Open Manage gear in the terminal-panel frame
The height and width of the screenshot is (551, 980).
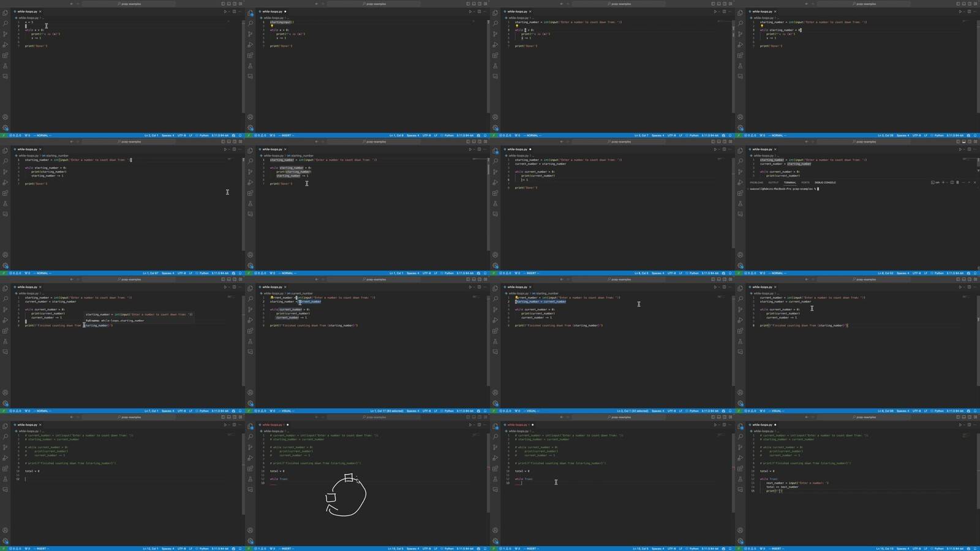tap(740, 266)
